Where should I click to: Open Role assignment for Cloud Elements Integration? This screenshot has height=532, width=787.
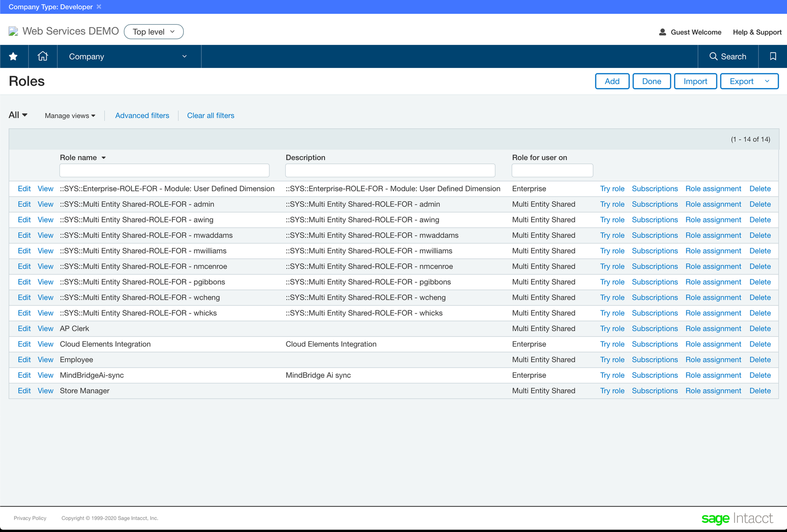pos(713,344)
